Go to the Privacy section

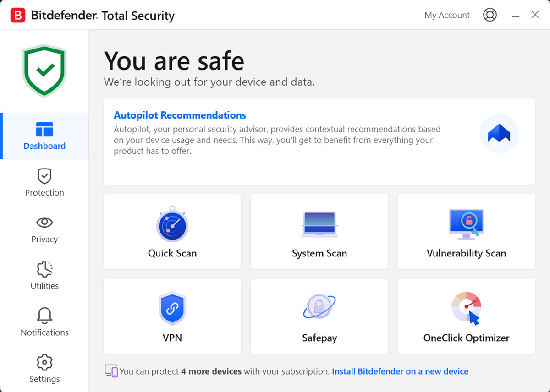coord(44,229)
